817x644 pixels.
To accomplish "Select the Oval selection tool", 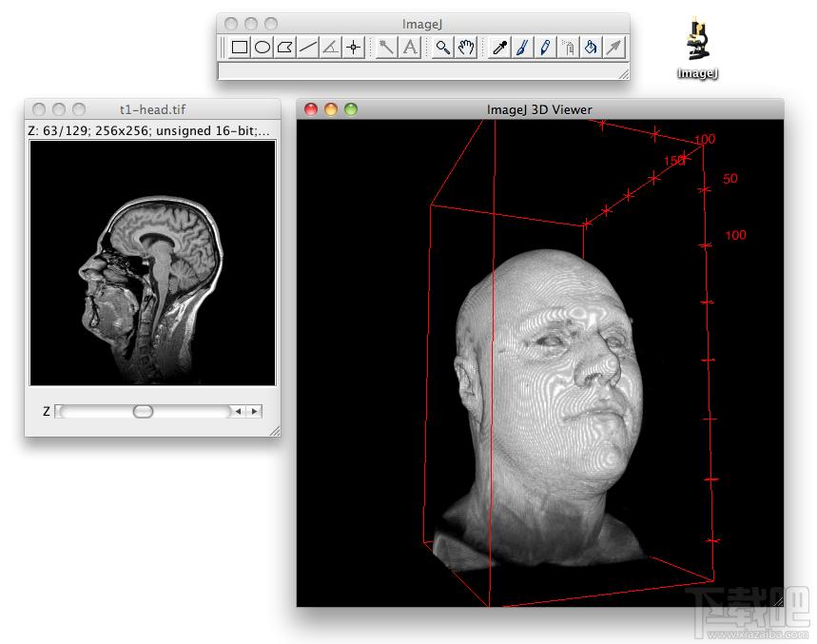I will point(263,47).
